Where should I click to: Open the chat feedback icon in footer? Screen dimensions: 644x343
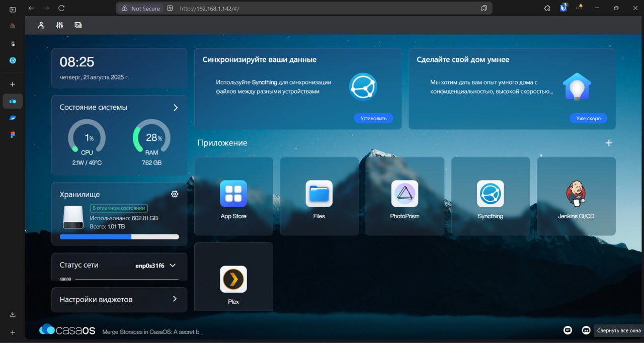tap(568, 330)
